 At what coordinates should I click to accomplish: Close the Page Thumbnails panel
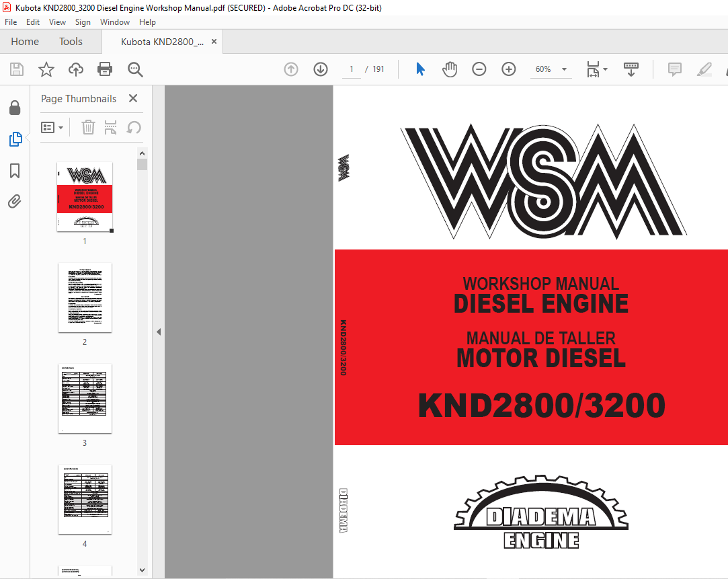(x=133, y=98)
